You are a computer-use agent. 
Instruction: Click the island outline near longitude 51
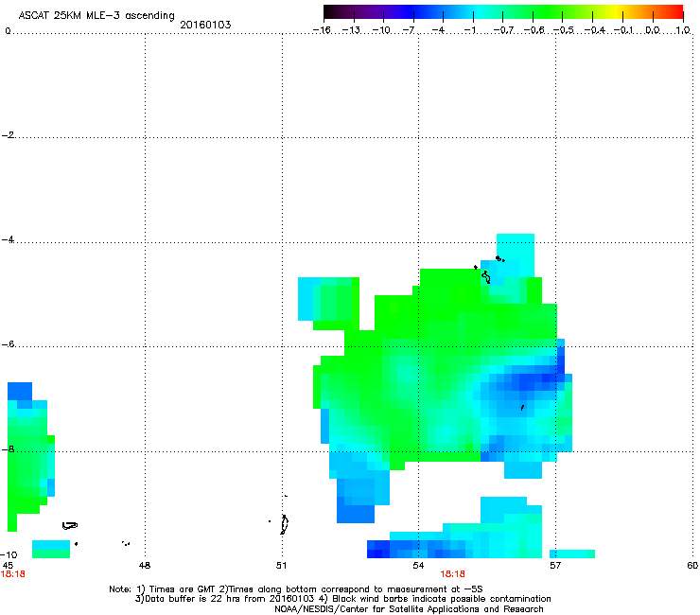click(284, 524)
